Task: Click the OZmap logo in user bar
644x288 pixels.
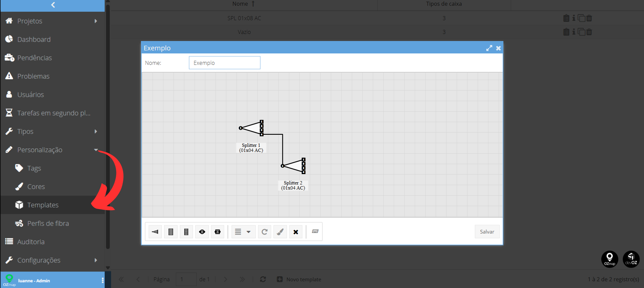Action: click(9, 280)
